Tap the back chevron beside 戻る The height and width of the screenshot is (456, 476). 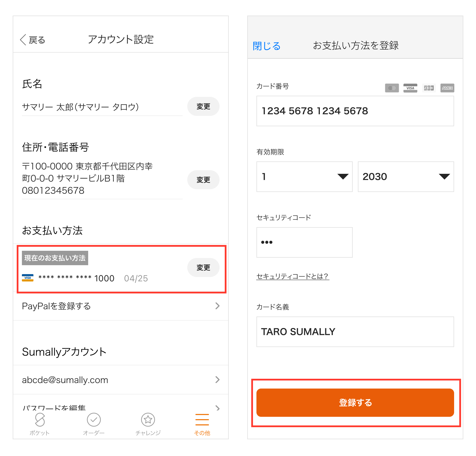[22, 40]
